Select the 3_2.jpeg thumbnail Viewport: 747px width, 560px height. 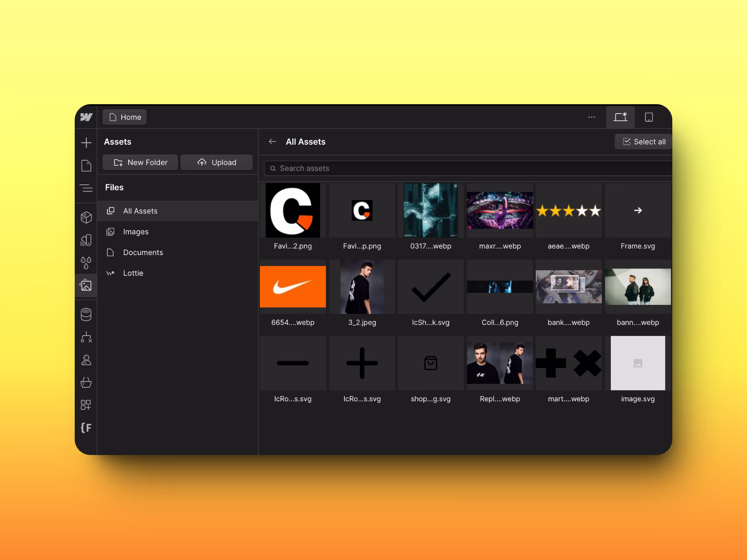[x=362, y=287]
